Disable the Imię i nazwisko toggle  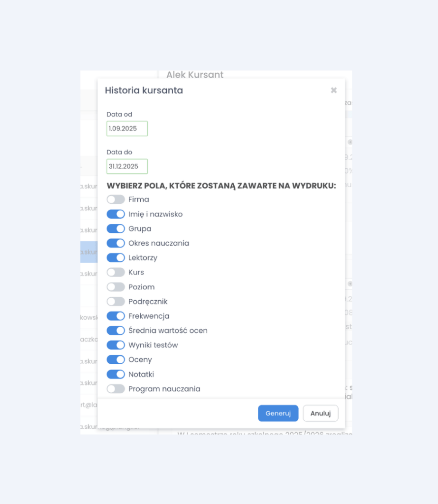click(116, 214)
